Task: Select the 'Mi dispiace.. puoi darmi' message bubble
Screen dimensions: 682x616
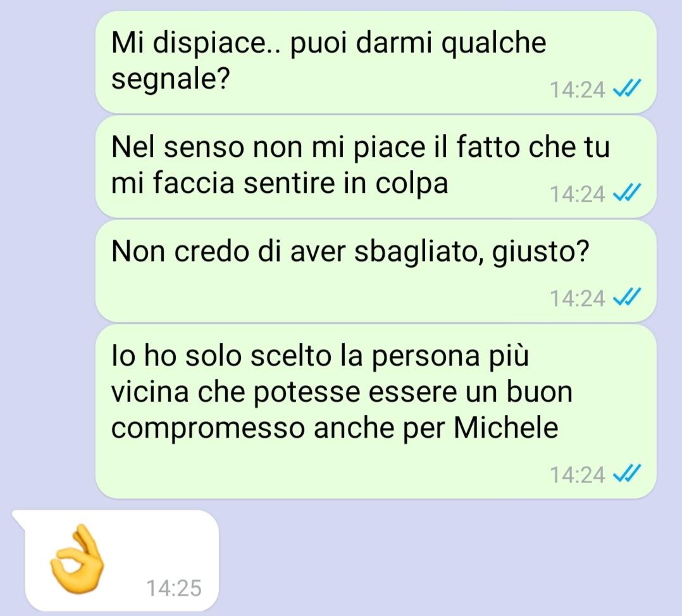Action: tap(376, 62)
